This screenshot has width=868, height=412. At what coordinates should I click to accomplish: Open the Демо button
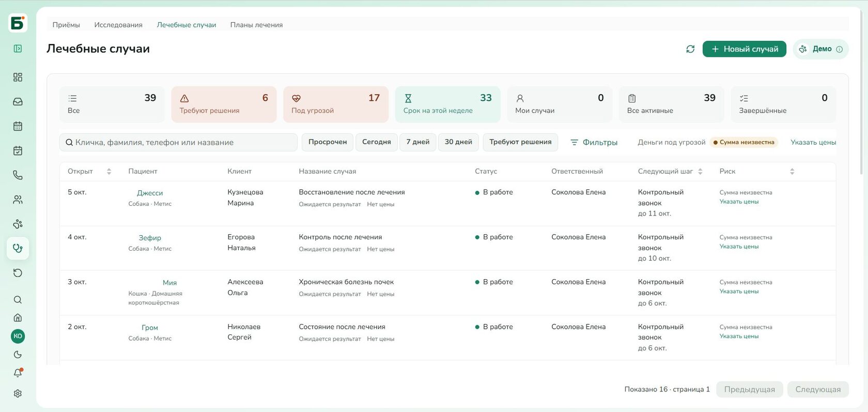821,49
